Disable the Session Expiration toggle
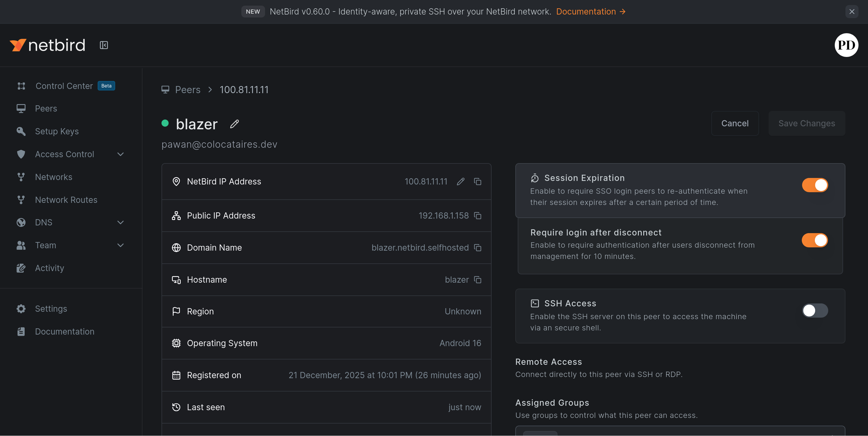Screen dimensions: 868x436 [x=815, y=185]
